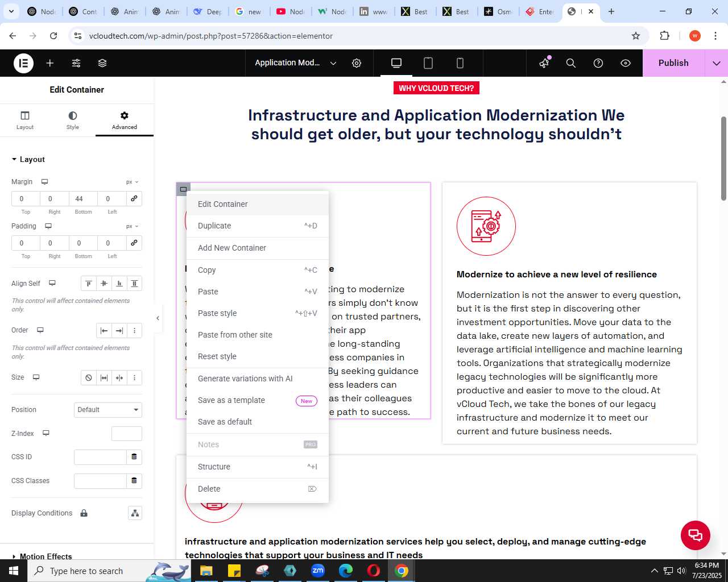Click the Publish button
The image size is (728, 582).
(673, 63)
